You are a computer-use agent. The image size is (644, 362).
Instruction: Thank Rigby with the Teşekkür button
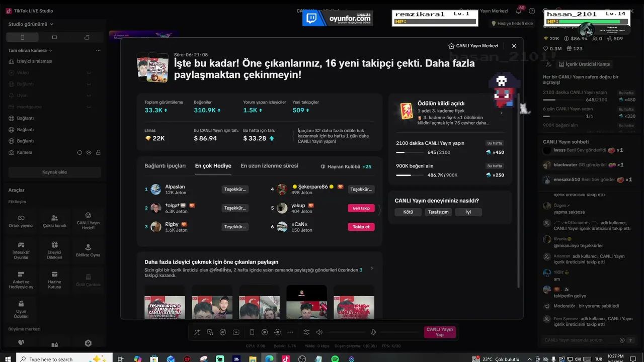click(235, 227)
